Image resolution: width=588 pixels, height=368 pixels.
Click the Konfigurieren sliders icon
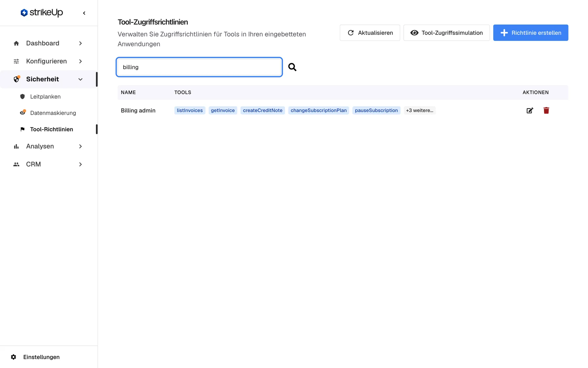[16, 61]
